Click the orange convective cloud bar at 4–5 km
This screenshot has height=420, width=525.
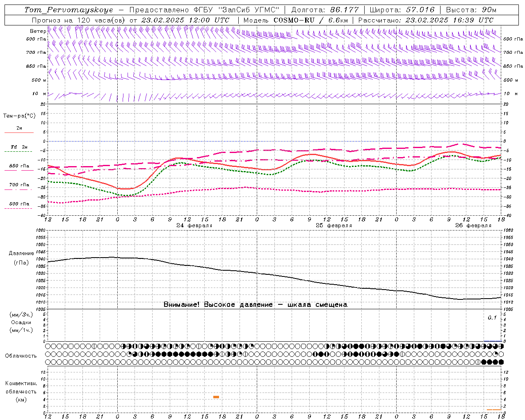point(216,397)
